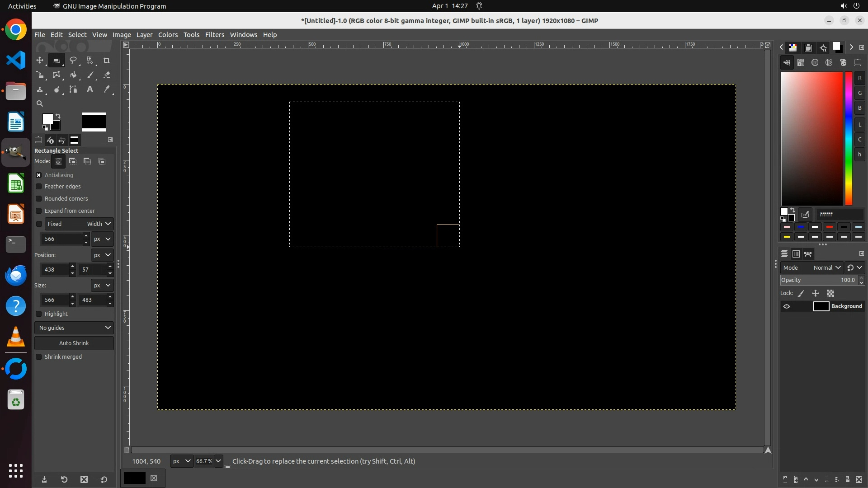Select the Zoom magnifier tool
This screenshot has width=868, height=488.
[40, 103]
